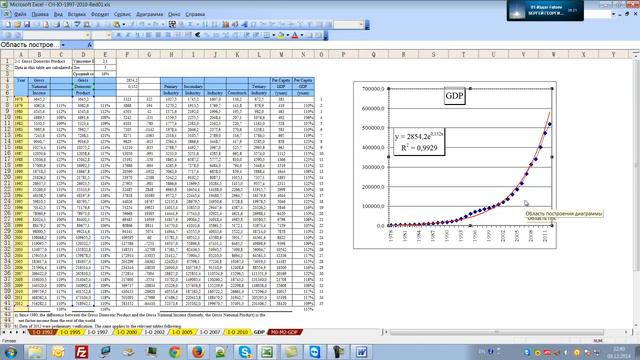Click the 300000,0 value axis label

click(x=373, y=167)
